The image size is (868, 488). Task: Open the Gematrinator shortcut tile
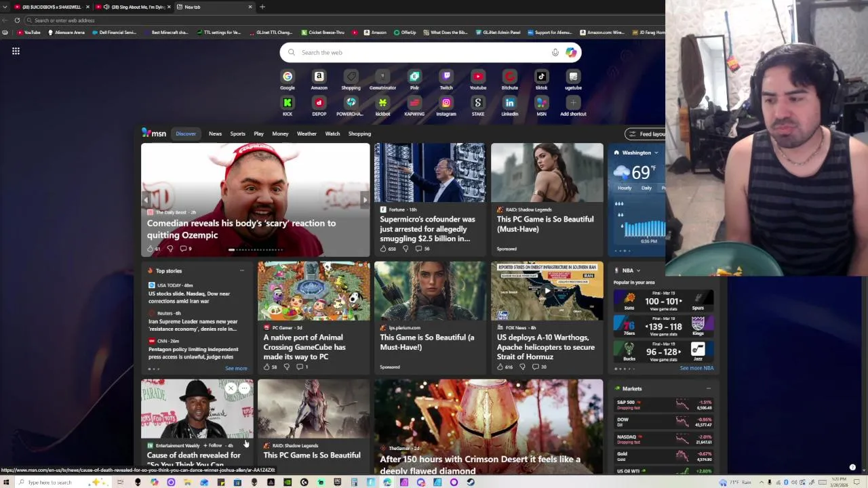(382, 80)
